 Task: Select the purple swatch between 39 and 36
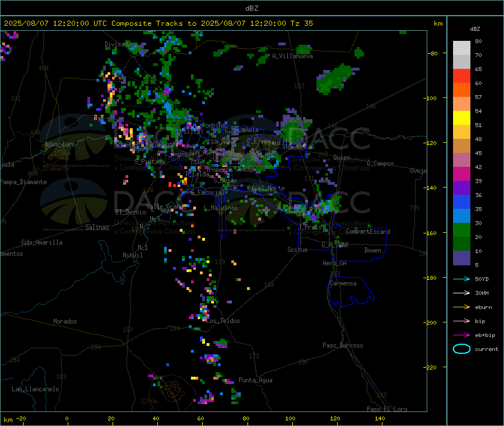461,188
